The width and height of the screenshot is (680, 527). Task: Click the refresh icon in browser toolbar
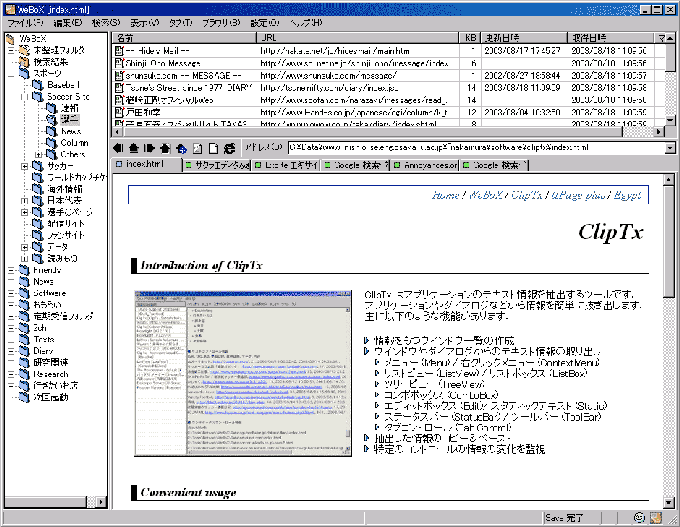229,148
